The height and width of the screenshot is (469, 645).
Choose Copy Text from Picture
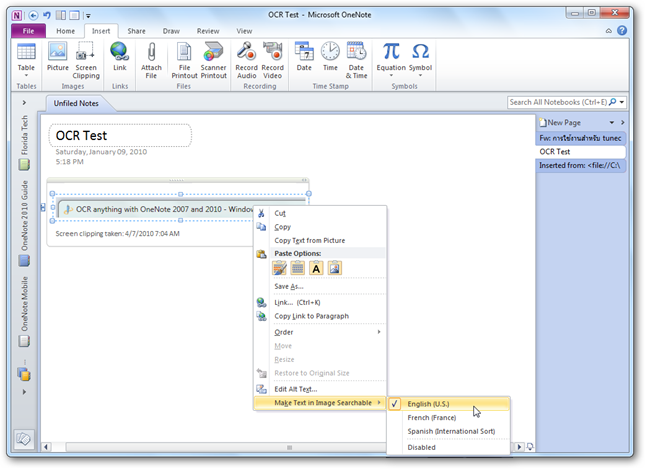pos(320,240)
